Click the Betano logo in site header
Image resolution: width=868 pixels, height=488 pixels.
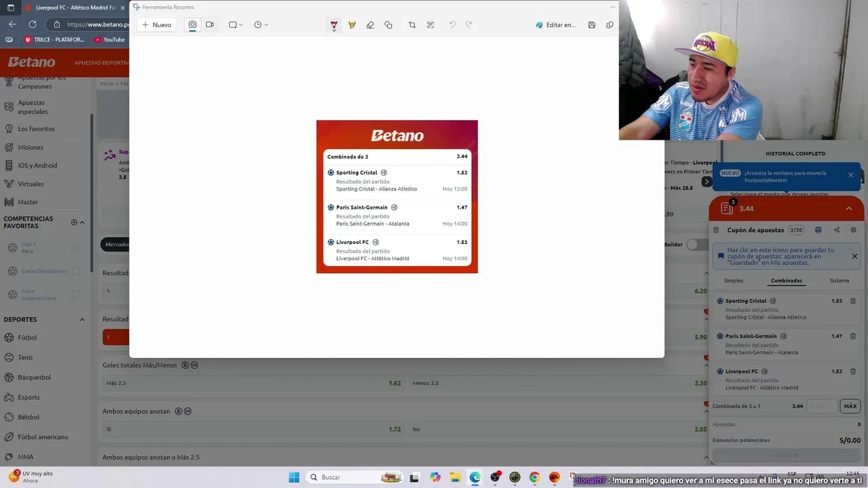point(31,62)
